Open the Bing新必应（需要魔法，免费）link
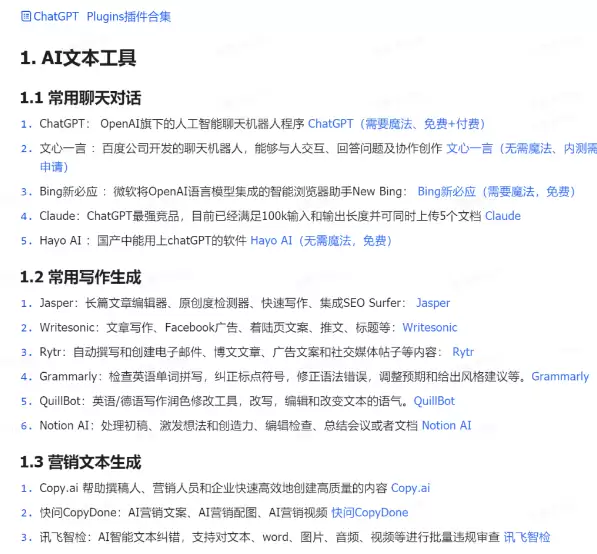This screenshot has height=554, width=597. pos(496,191)
